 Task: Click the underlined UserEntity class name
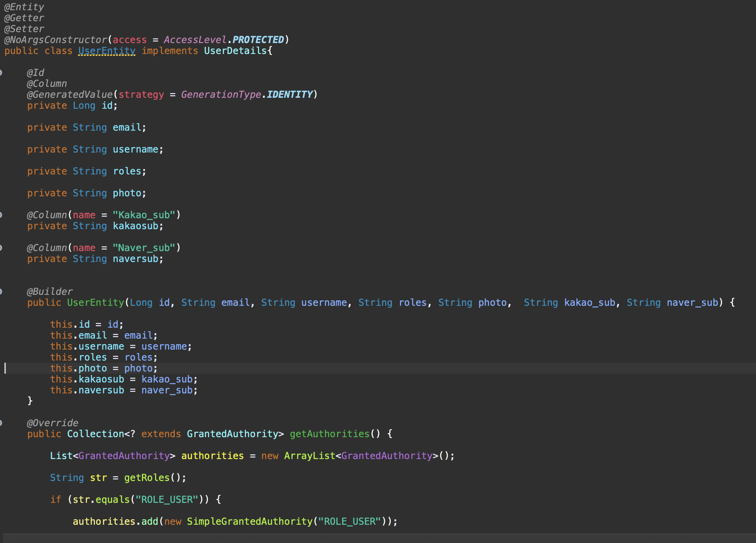pyautogui.click(x=107, y=51)
